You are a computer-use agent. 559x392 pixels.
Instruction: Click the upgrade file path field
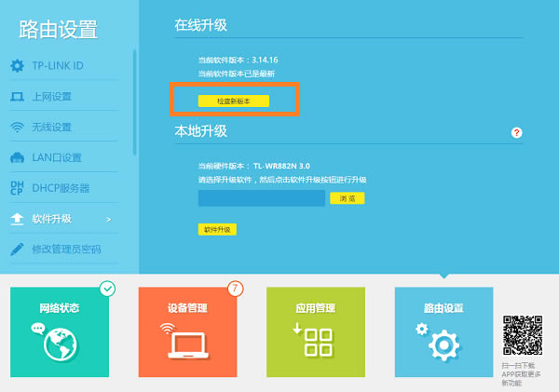point(262,198)
